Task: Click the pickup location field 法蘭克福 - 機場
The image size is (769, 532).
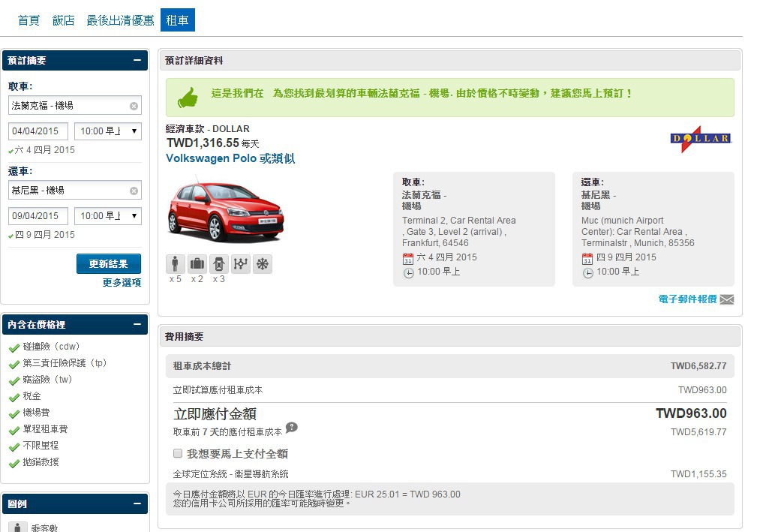Action: click(74, 105)
